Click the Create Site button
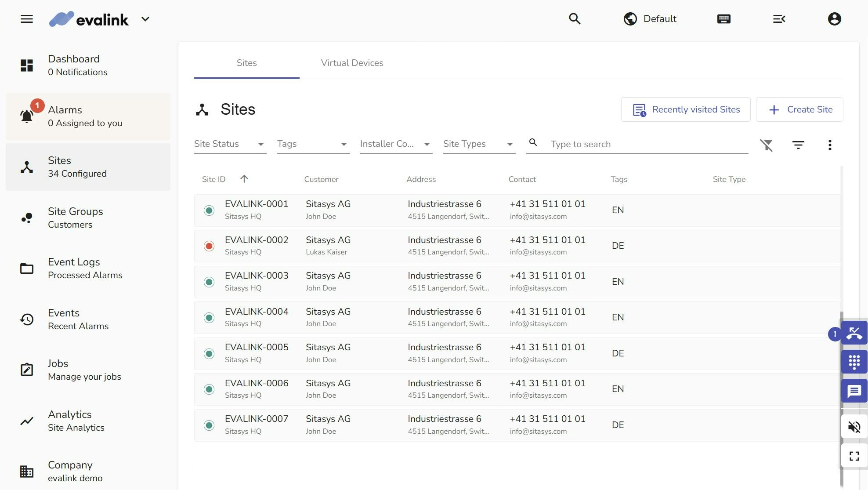This screenshot has height=490, width=868. click(799, 109)
